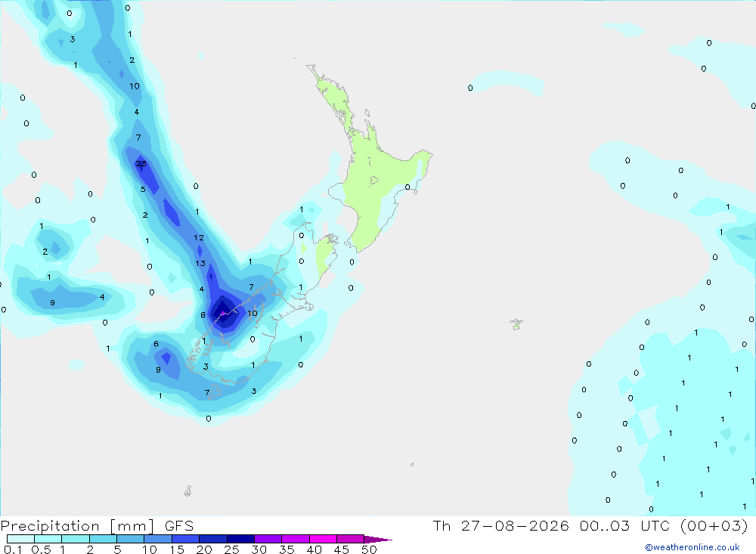Click the darkest navy rainfall core over South Island
Viewport: 756px width, 554px height.
pos(223,312)
